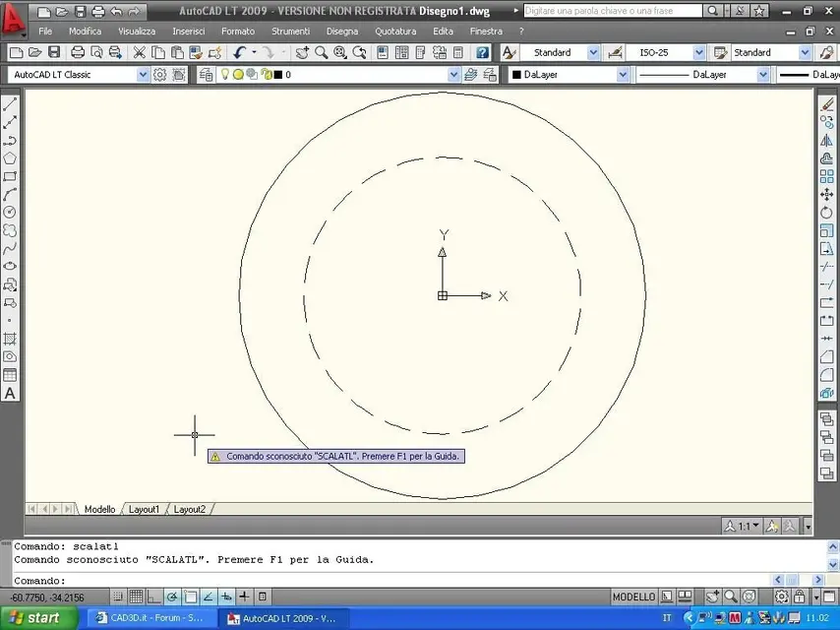Select the Rectangle tool
Screen dimensions: 840x630
coord(10,176)
